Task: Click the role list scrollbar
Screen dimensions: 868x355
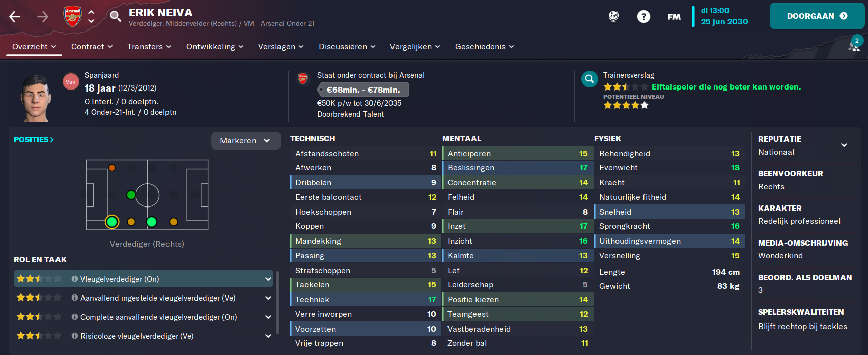Action: coord(277,303)
